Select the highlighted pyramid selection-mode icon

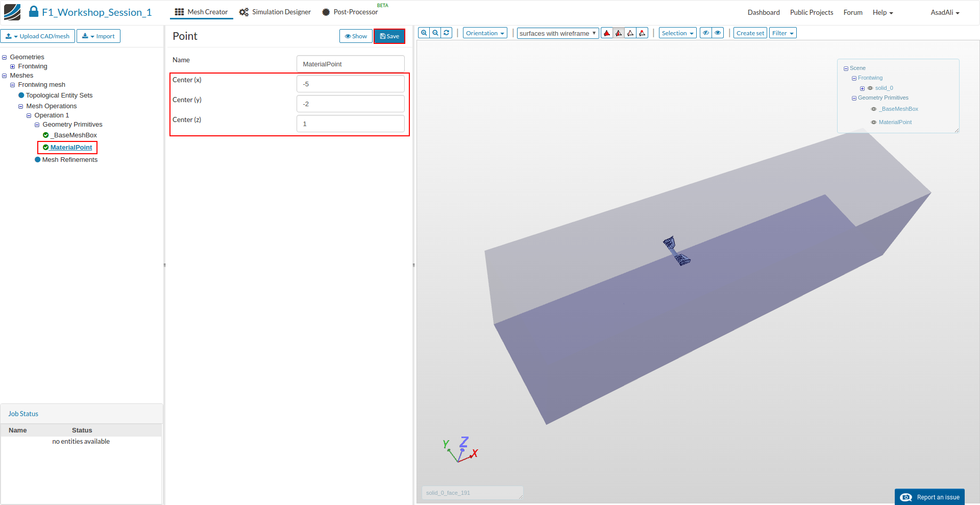[x=619, y=33]
